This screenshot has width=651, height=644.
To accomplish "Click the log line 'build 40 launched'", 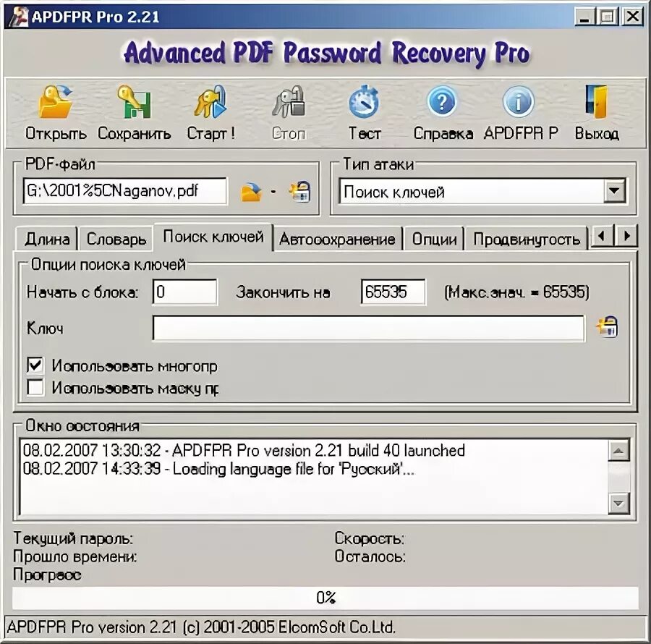I will [x=244, y=451].
